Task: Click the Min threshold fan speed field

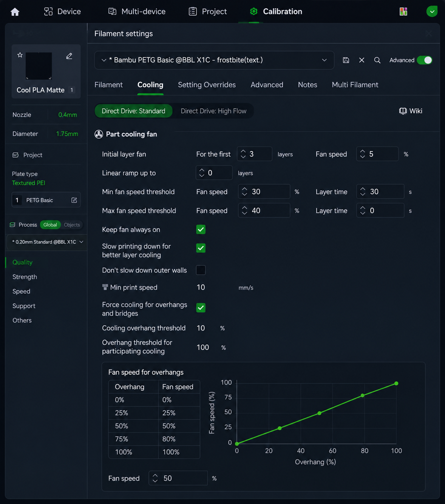Action: [264, 192]
